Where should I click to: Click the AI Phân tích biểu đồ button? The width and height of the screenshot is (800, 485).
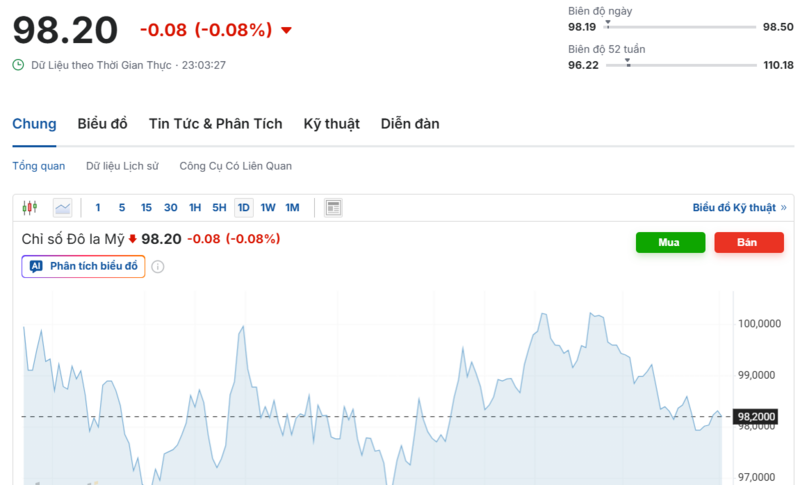(x=84, y=267)
